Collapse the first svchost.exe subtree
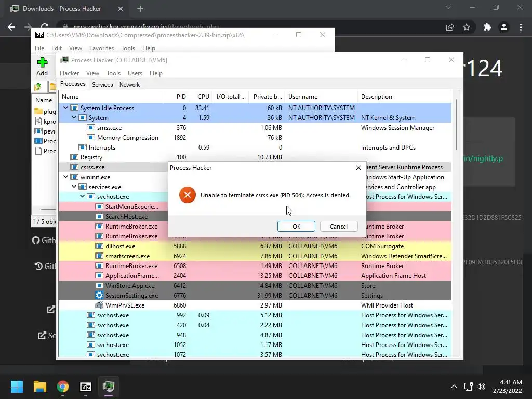Screen dimensions: 532x399 coord(82,196)
